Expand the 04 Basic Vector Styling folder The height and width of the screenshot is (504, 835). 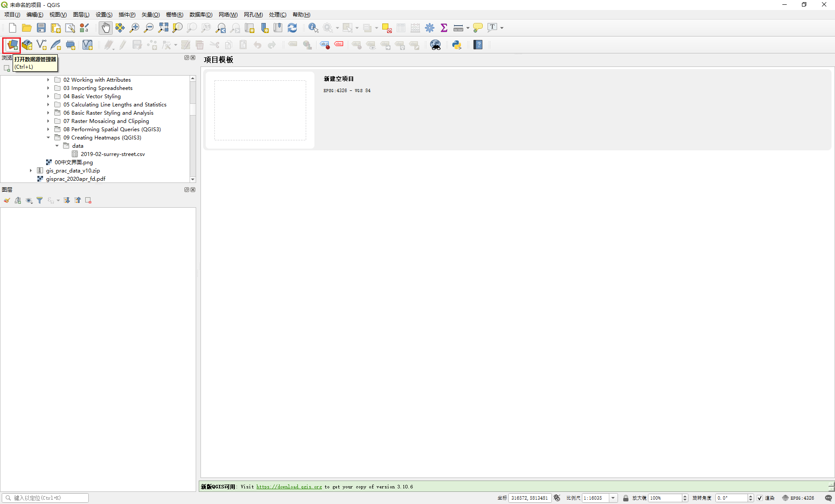click(x=48, y=96)
